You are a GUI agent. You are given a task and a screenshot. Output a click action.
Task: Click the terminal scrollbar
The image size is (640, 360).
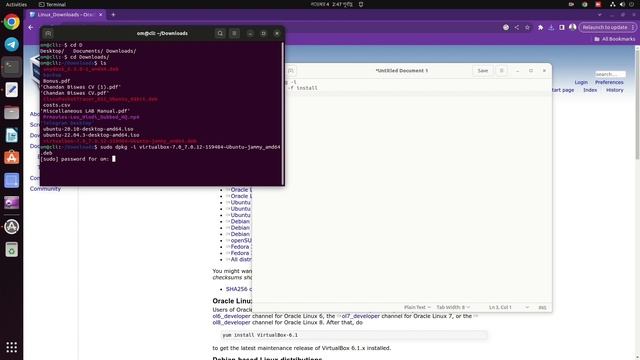(282, 113)
